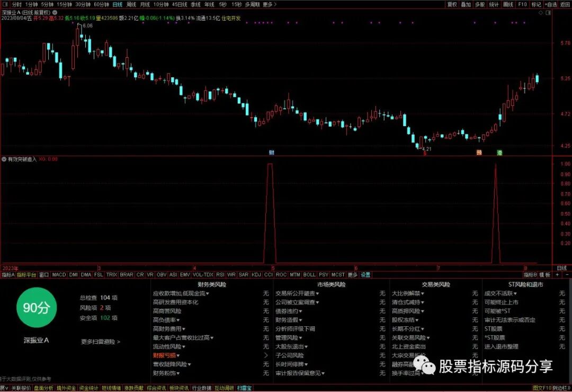572x392 pixels.
Task: Click the circle icon beside 有效突破追入
Action: (4, 159)
